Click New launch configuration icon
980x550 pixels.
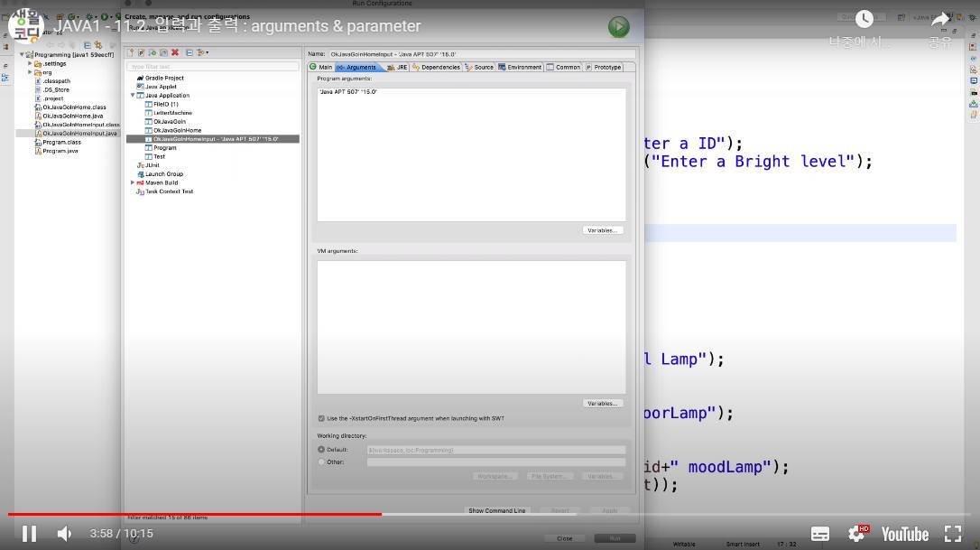pyautogui.click(x=131, y=52)
